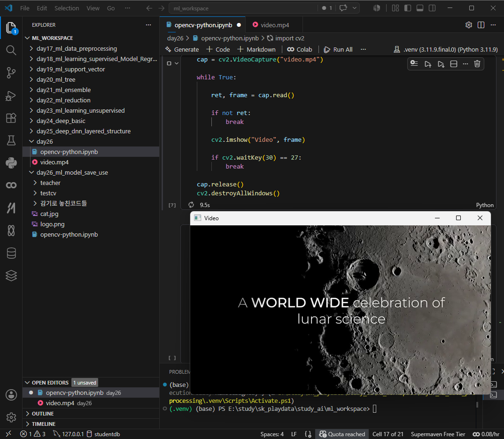Click the Generate button in notebook toolbar
The width and height of the screenshot is (504, 439).
point(182,49)
